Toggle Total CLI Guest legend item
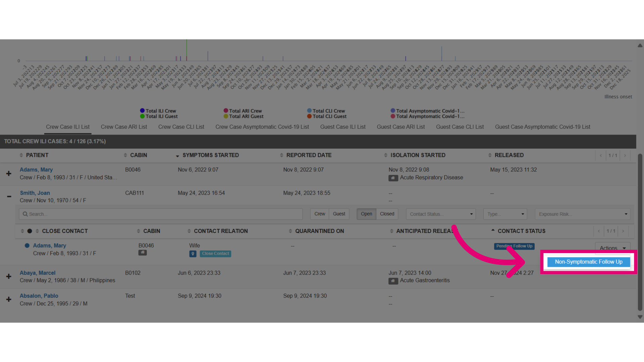 tap(327, 116)
